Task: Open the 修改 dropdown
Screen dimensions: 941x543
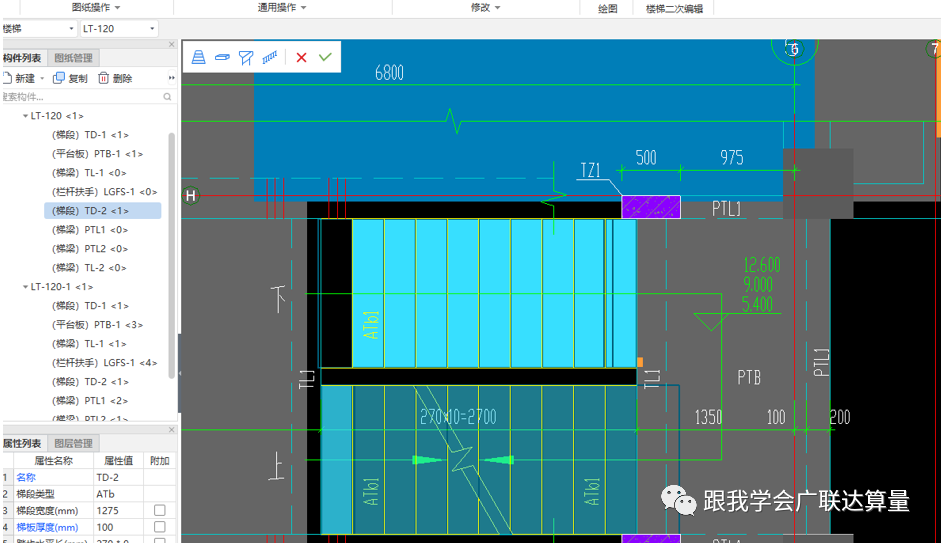Action: [x=485, y=7]
